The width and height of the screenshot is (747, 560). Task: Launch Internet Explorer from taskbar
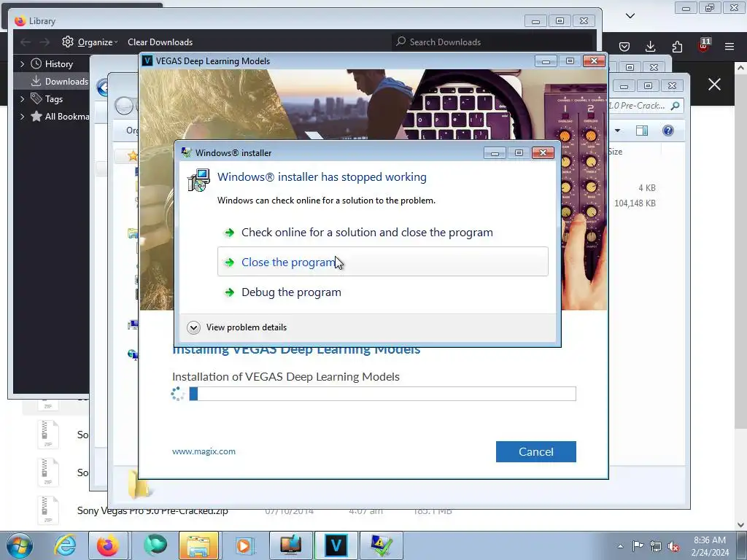pyautogui.click(x=65, y=545)
